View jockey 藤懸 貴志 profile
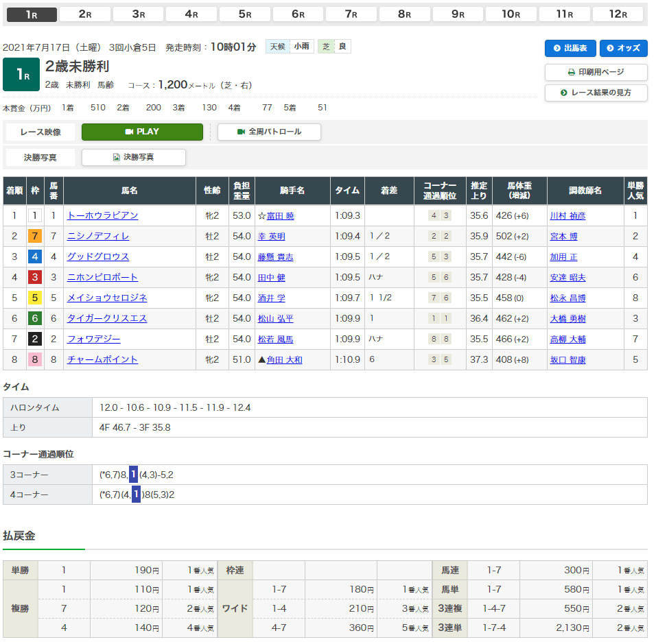This screenshot has width=656, height=644. [x=275, y=257]
